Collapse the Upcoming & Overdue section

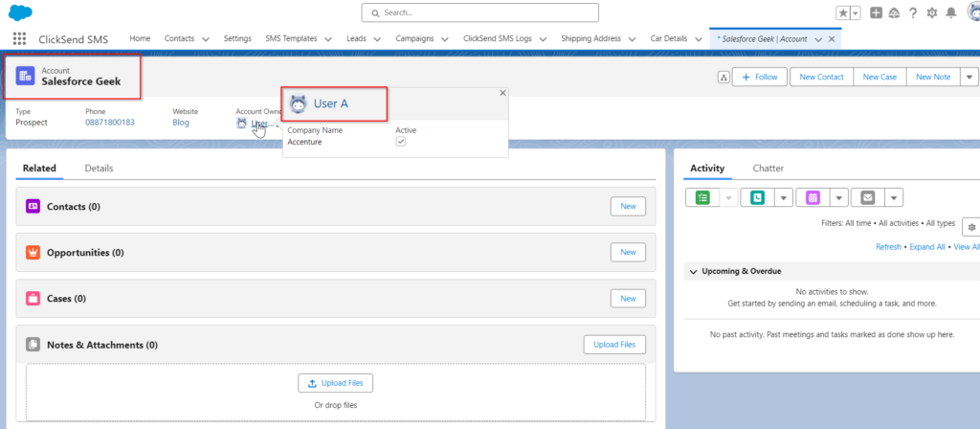693,271
